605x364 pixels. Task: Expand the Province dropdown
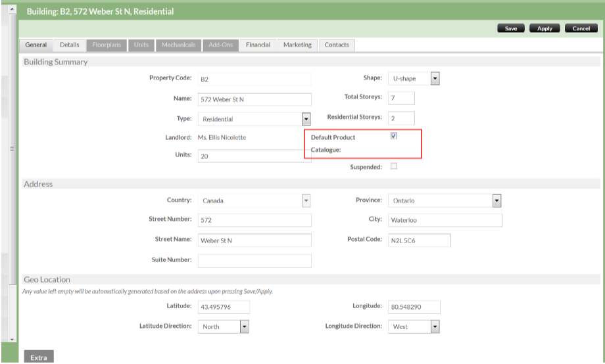pos(496,200)
